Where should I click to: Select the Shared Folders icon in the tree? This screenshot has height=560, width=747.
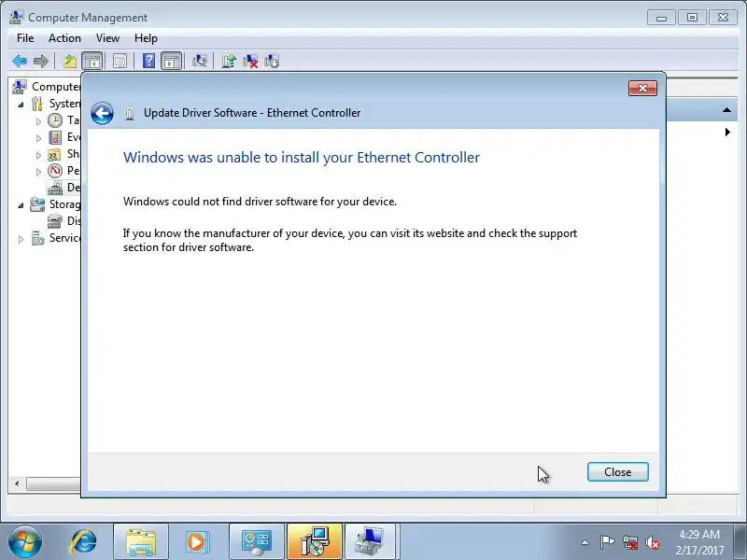coord(54,154)
